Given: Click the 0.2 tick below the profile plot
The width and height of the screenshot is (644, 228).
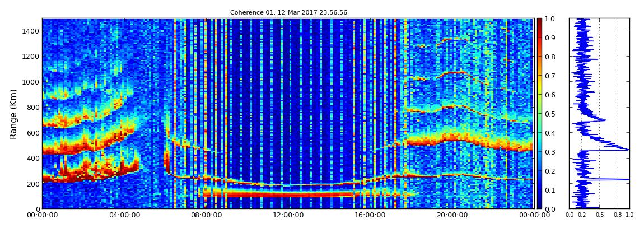Looking at the screenshot, I should [581, 215].
